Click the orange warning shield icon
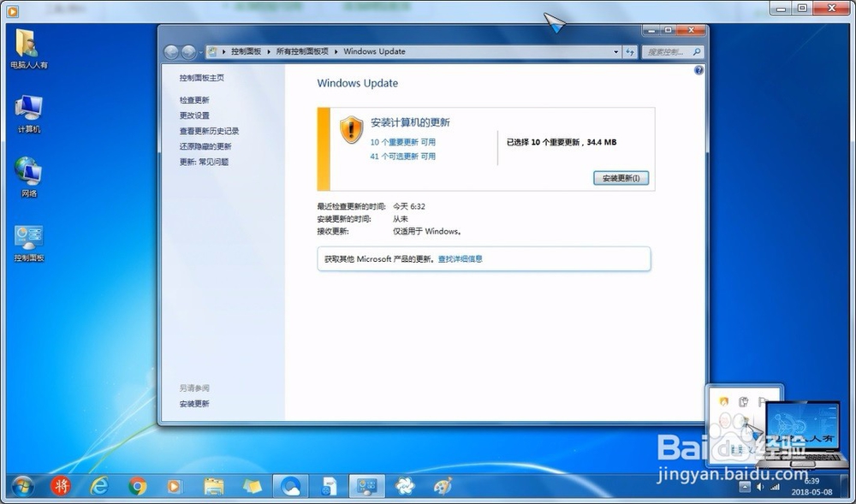The width and height of the screenshot is (856, 504). coord(351,130)
